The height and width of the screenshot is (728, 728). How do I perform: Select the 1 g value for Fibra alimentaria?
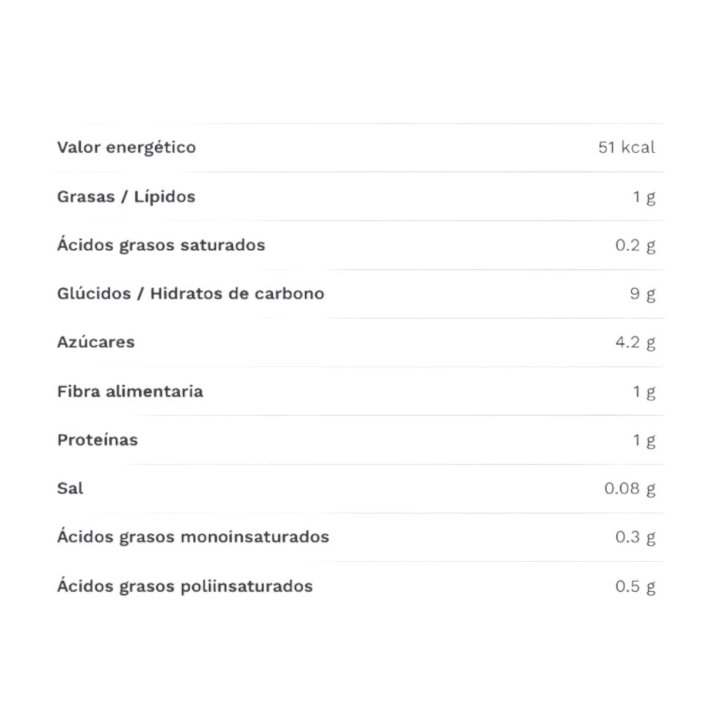[x=644, y=392]
